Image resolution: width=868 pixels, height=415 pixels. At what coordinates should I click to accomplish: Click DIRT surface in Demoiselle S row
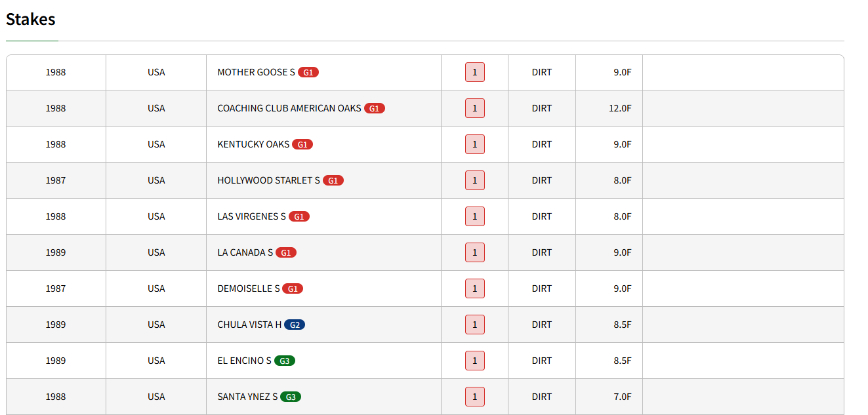pos(542,288)
